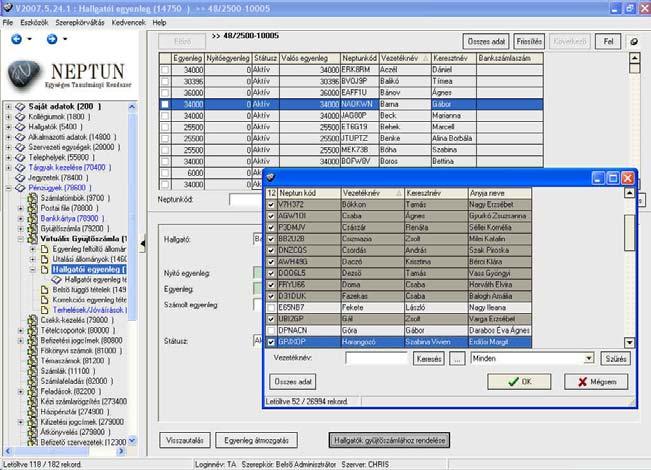Click the Jegyzetek node icon
The height and width of the screenshot is (470, 651).
click(20, 178)
